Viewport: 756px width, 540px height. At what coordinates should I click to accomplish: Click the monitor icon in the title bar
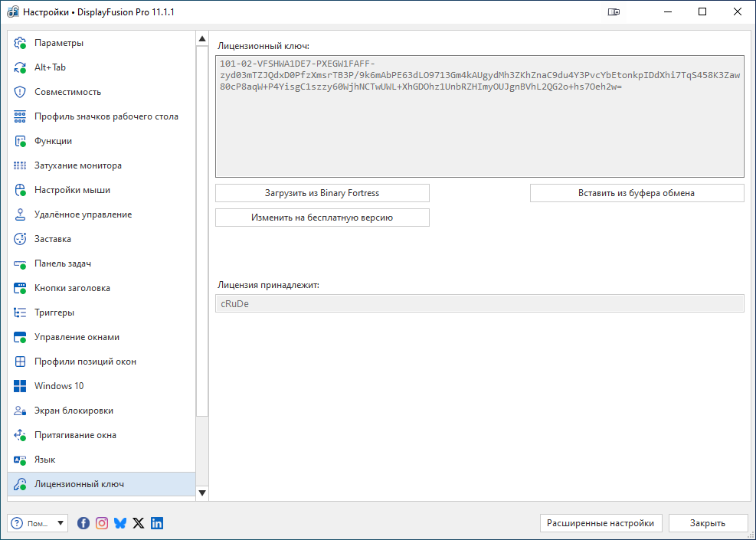pyautogui.click(x=614, y=12)
